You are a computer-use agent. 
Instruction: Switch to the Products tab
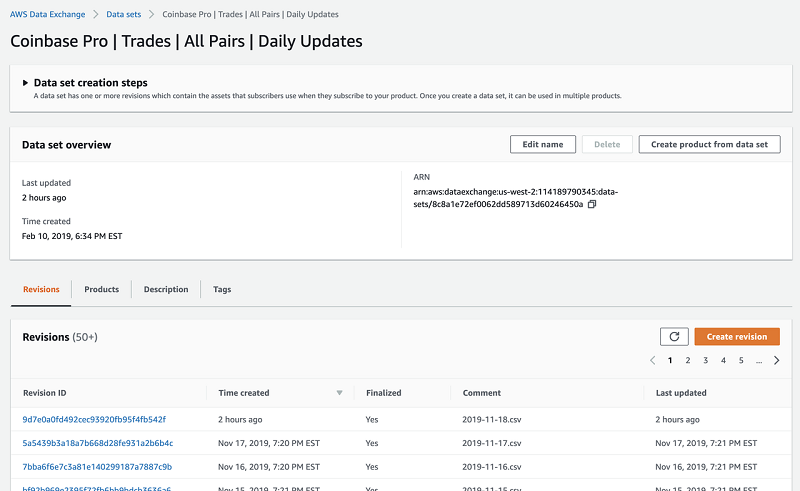[102, 289]
